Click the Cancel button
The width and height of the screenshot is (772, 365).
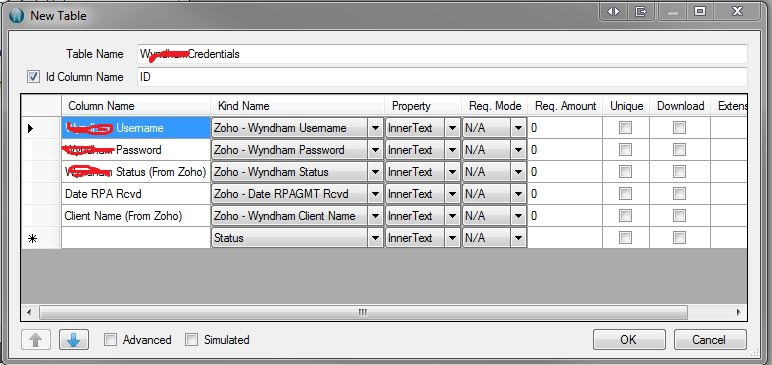point(709,339)
